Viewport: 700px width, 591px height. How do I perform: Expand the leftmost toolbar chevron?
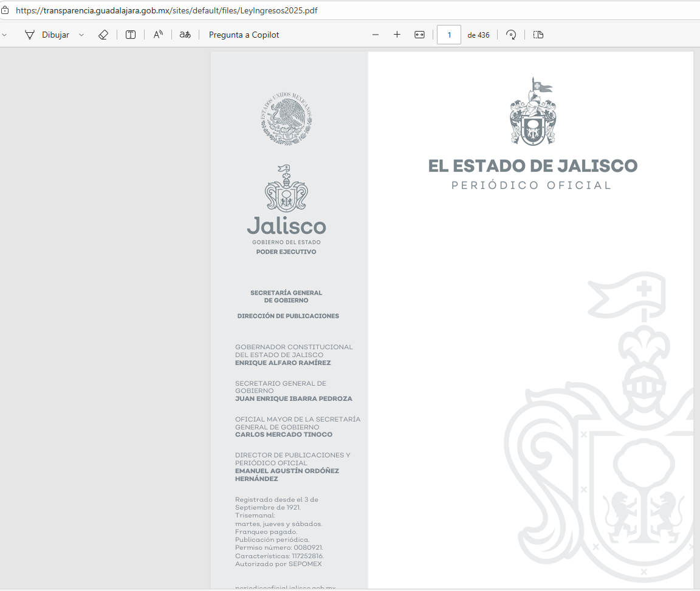(5, 35)
